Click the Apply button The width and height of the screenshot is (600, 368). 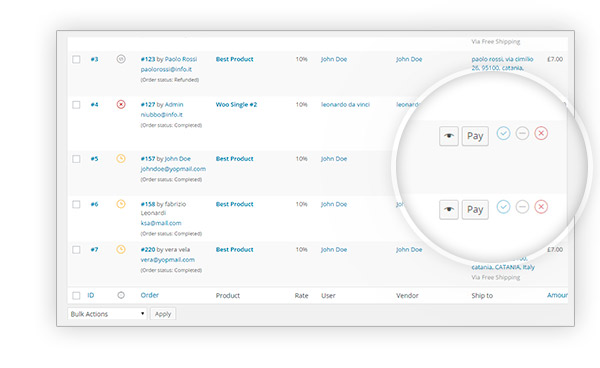tap(163, 314)
